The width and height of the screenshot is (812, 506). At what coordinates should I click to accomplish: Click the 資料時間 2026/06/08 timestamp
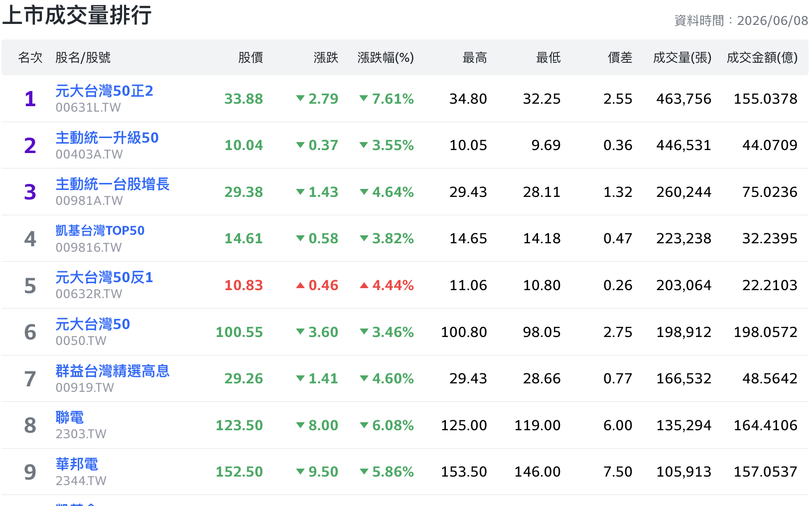coord(741,20)
